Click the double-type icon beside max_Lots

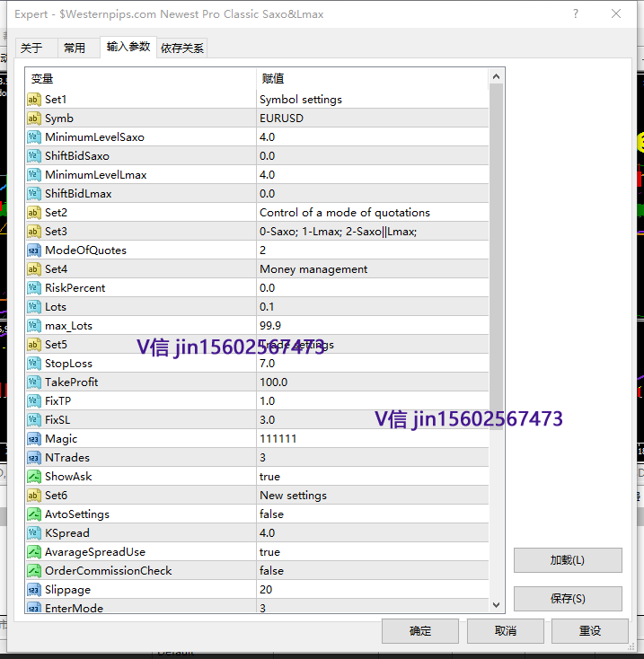[34, 326]
